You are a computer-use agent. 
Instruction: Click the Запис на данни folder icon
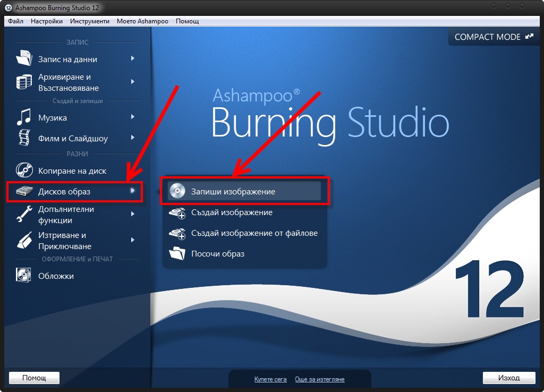pyautogui.click(x=24, y=58)
